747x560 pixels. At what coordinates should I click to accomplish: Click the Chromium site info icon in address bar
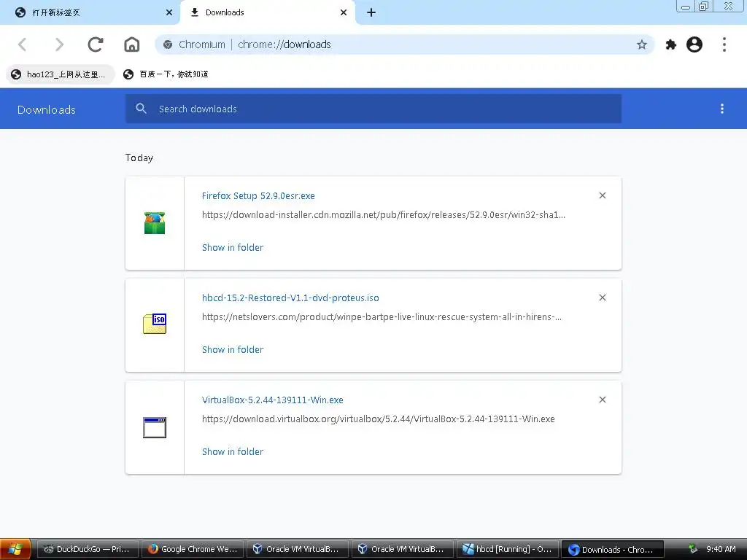pos(168,44)
